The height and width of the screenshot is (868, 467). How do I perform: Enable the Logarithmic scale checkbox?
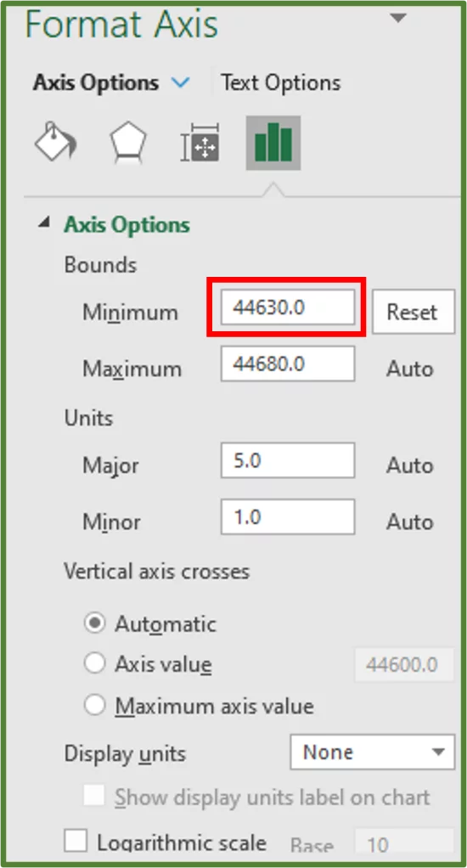[76, 842]
